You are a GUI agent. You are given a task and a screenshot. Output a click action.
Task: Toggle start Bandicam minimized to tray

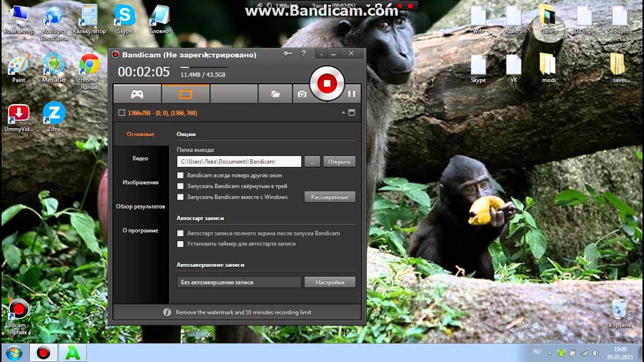(x=180, y=186)
